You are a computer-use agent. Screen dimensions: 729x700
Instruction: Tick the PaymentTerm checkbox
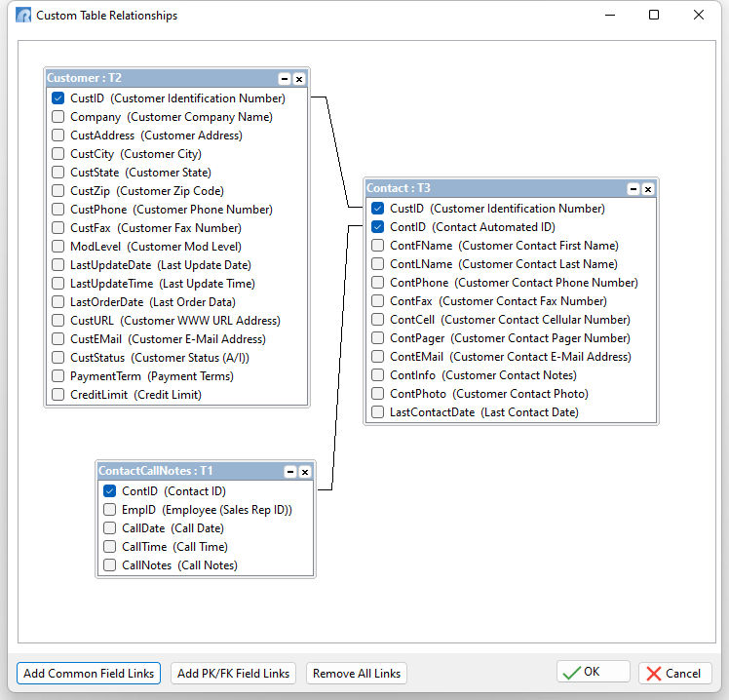tap(58, 375)
